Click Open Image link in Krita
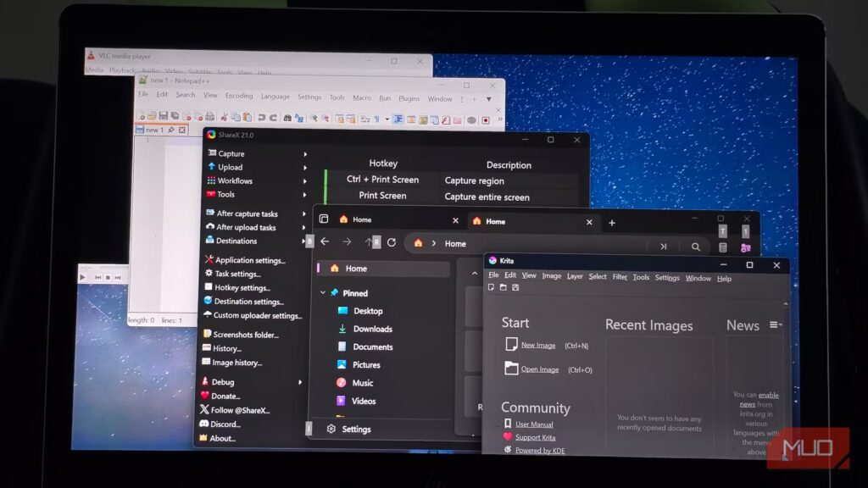868x488 pixels. [540, 369]
